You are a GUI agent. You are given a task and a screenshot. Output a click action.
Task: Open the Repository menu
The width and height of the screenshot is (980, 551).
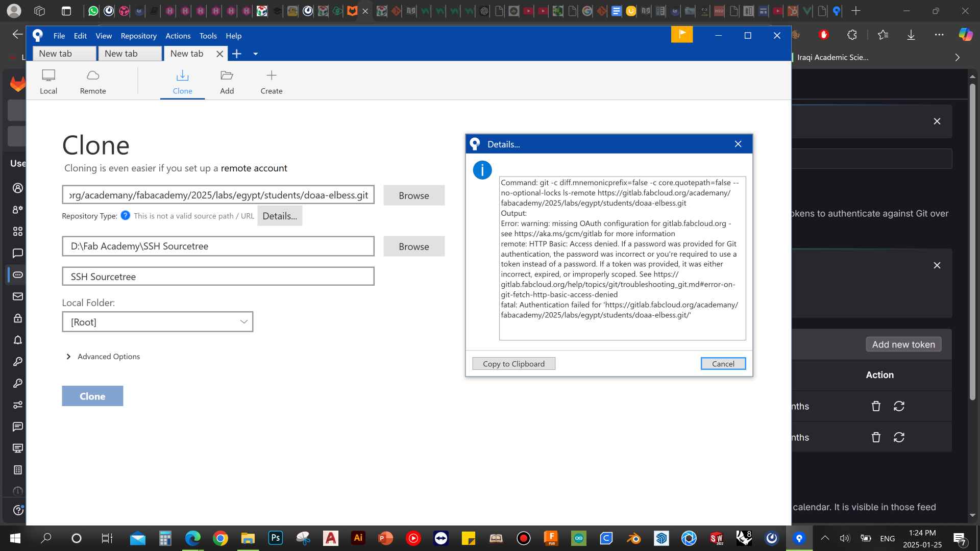(138, 36)
